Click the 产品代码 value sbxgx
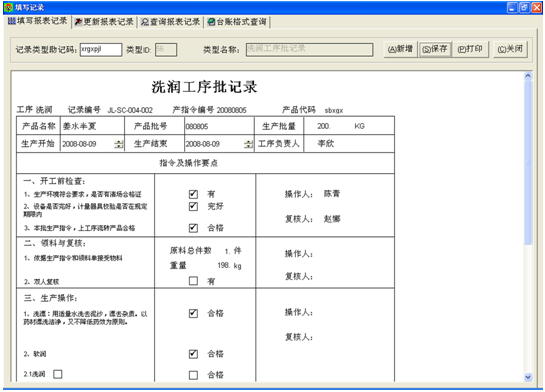This screenshot has height=392, width=545. [x=334, y=111]
